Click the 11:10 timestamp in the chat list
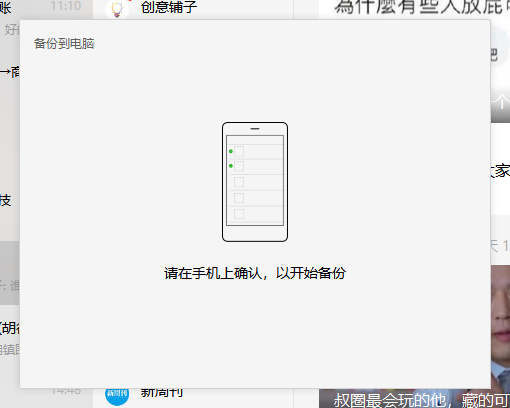This screenshot has width=510, height=408. point(66,6)
